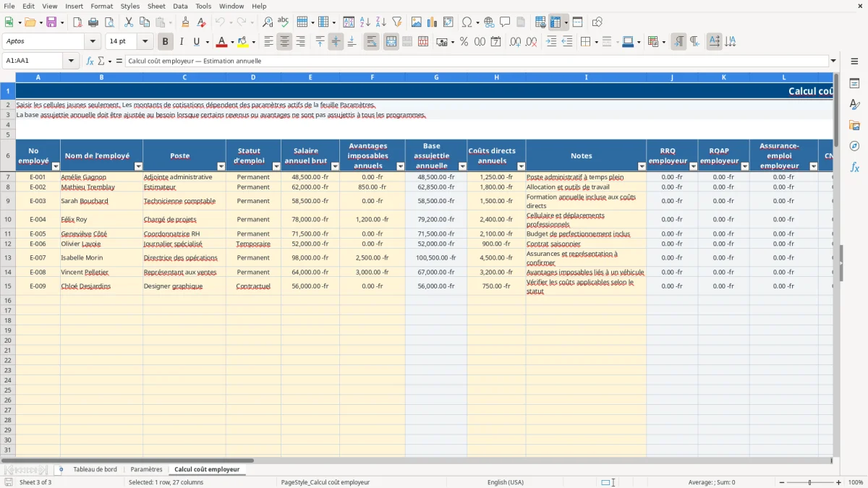Image resolution: width=868 pixels, height=488 pixels.
Task: Open Print Preview from the toolbar
Action: tap(109, 22)
